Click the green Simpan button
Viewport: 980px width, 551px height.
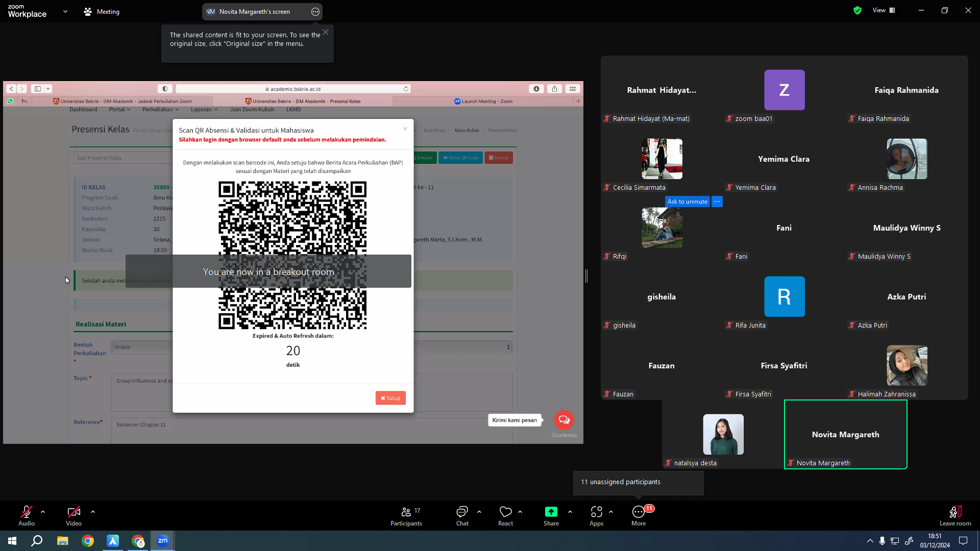coord(424,158)
